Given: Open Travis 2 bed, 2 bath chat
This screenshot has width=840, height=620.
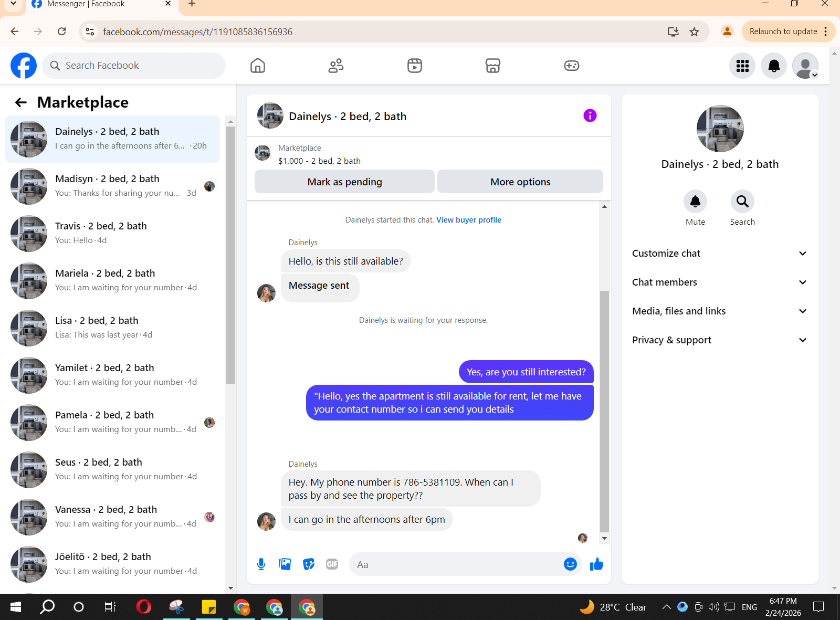Looking at the screenshot, I should (113, 234).
